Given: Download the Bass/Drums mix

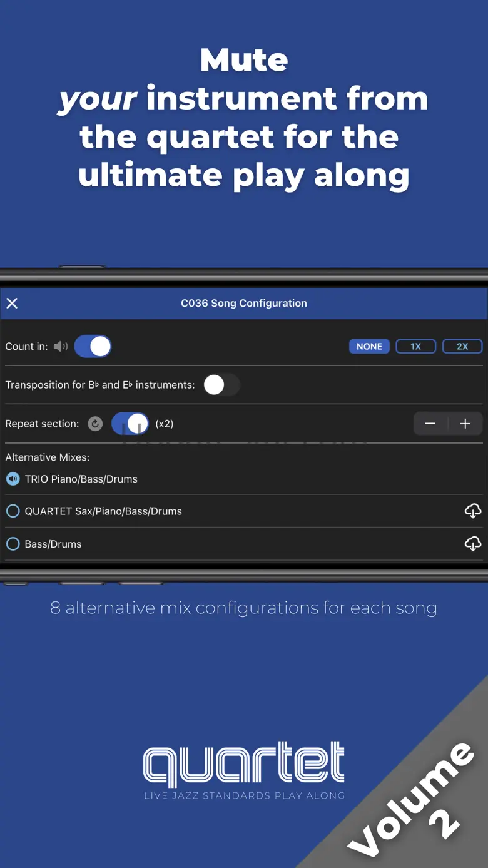Looking at the screenshot, I should click(x=473, y=544).
